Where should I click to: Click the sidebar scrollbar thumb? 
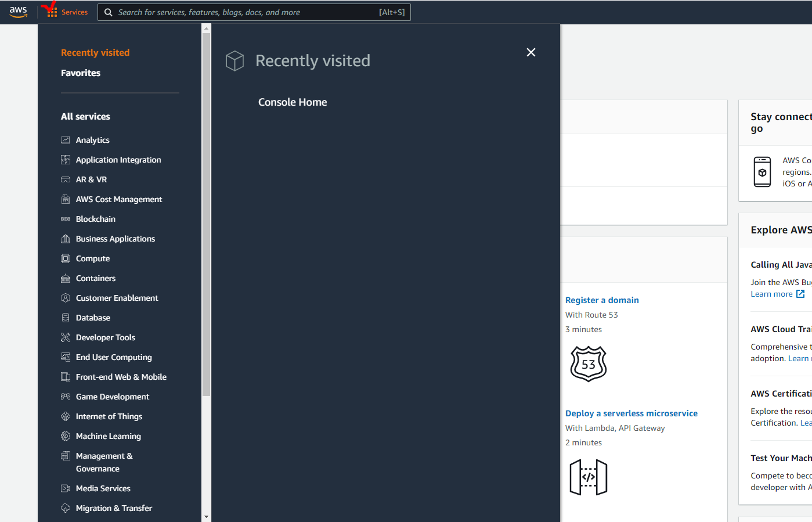pyautogui.click(x=206, y=214)
